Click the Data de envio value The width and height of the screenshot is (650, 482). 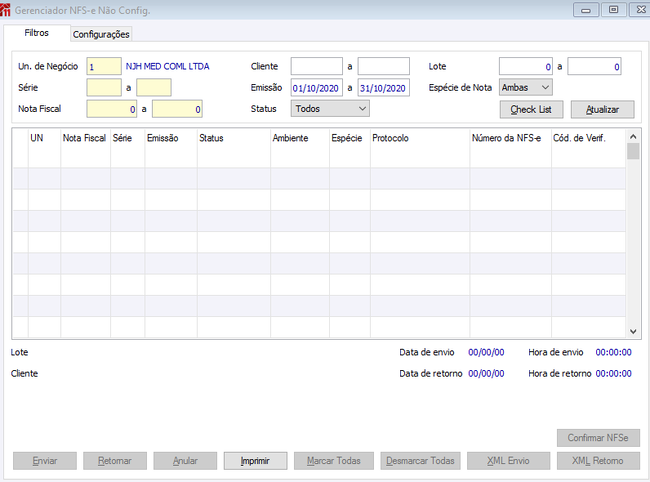click(x=486, y=352)
